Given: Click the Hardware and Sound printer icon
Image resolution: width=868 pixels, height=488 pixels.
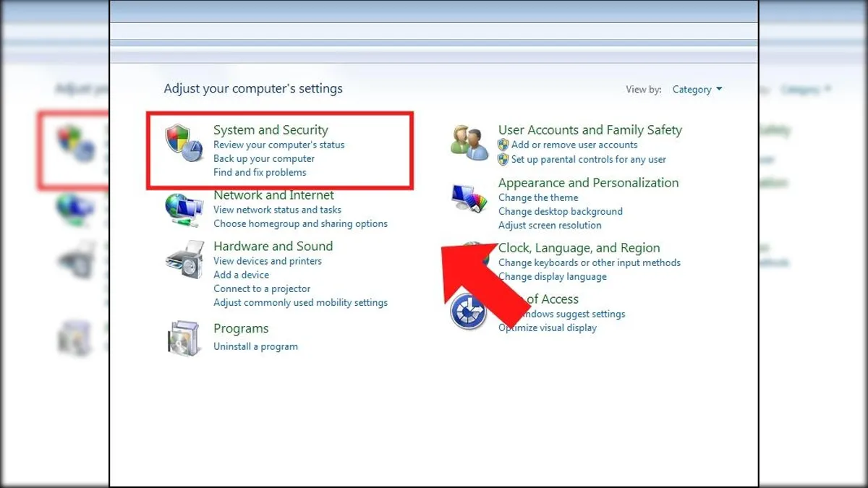Looking at the screenshot, I should (184, 261).
